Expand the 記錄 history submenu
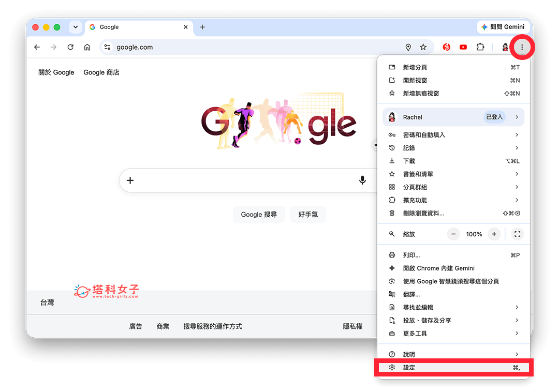The height and width of the screenshot is (392, 559). click(453, 148)
